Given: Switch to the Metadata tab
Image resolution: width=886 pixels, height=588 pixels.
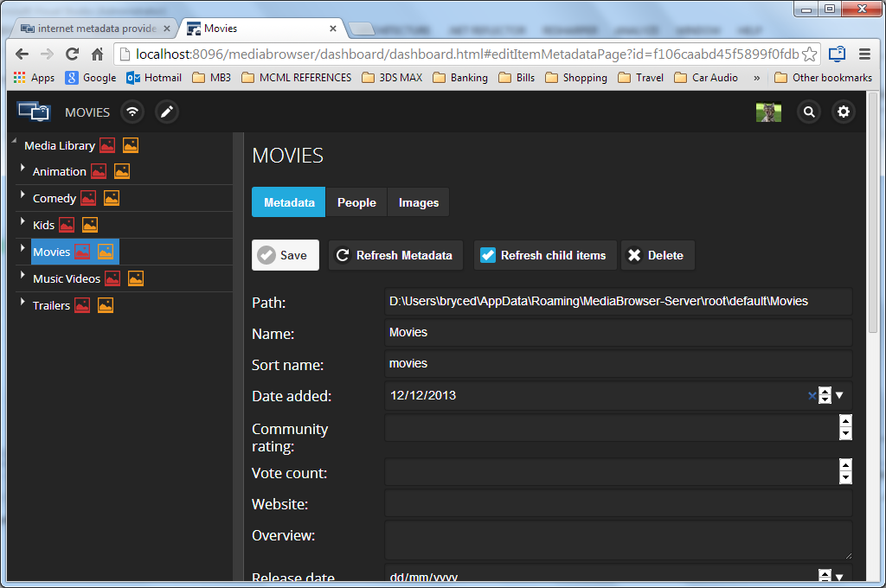Looking at the screenshot, I should click(289, 202).
